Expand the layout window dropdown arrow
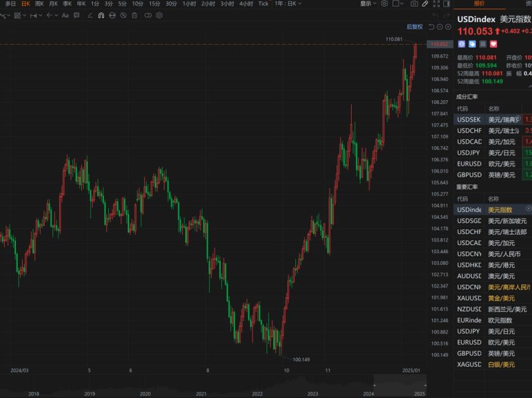Image resolution: width=532 pixels, height=398 pixels. [x=405, y=4]
